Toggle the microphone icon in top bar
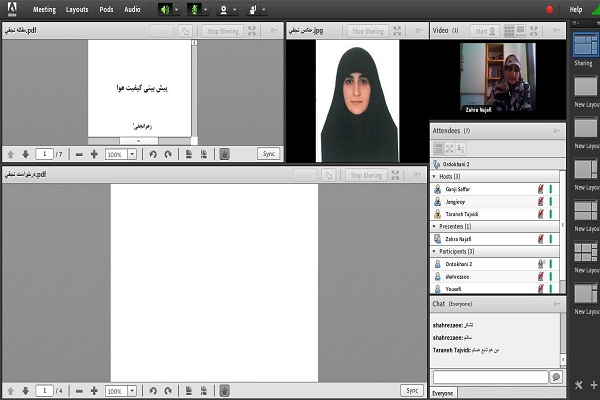 point(194,10)
